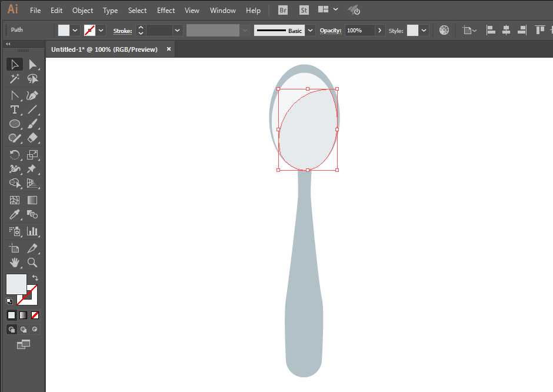Grab the Hand tool
Screen dimensions: 553x392
(14, 263)
